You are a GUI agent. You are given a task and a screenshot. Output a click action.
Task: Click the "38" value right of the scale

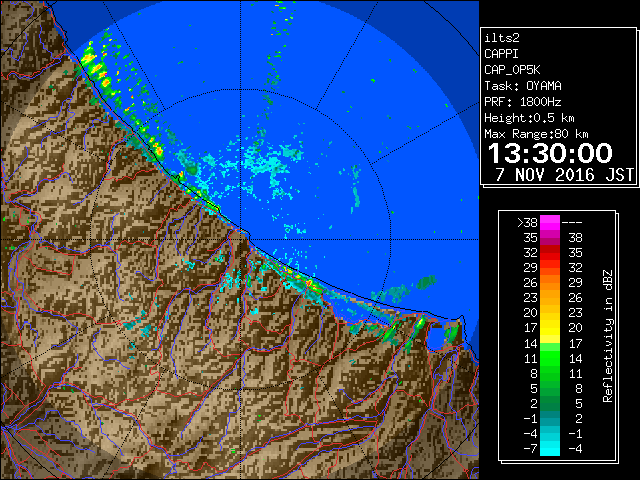tap(576, 238)
